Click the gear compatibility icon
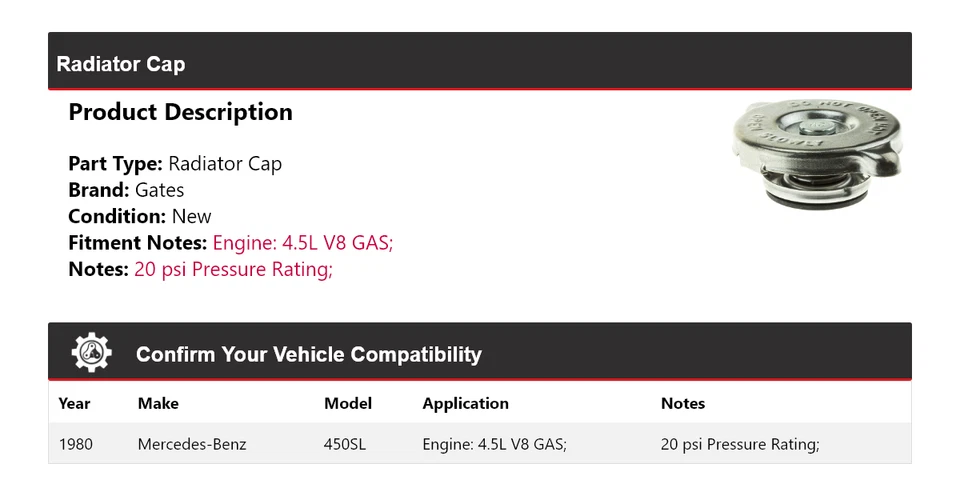Viewport: 960px width, 496px height. click(92, 353)
